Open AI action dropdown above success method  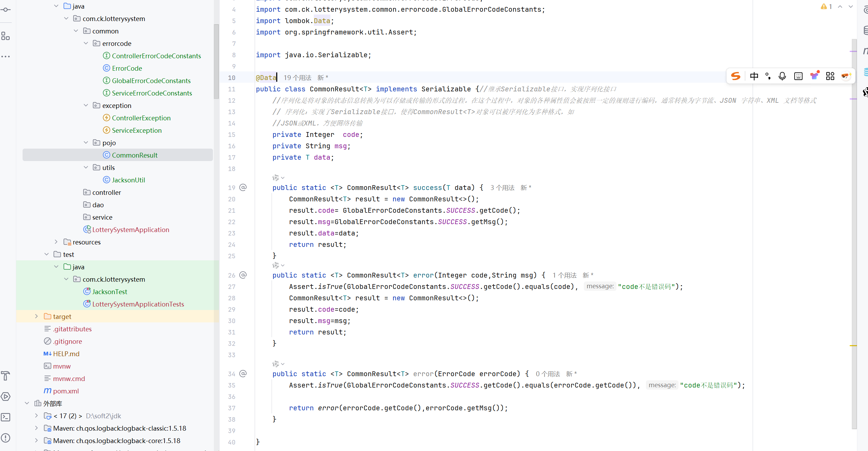pyautogui.click(x=278, y=178)
